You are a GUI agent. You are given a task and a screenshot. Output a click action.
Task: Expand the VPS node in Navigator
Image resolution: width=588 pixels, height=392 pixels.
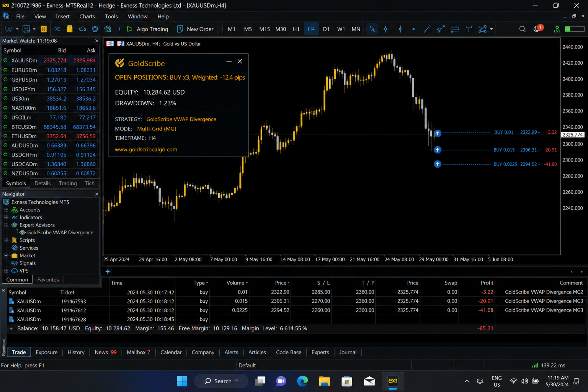[6, 271]
